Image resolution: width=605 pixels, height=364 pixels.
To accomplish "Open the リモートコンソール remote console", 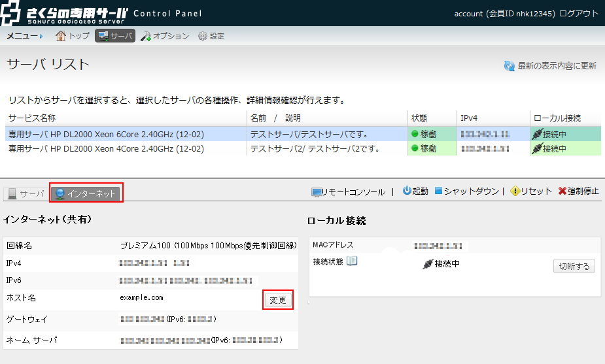I will tap(348, 191).
